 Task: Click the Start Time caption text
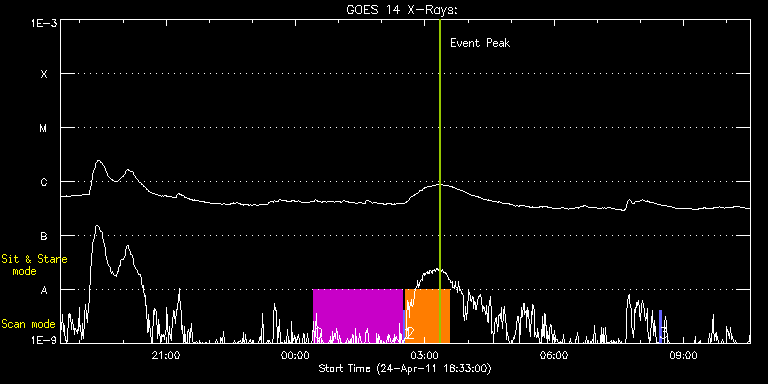[405, 368]
